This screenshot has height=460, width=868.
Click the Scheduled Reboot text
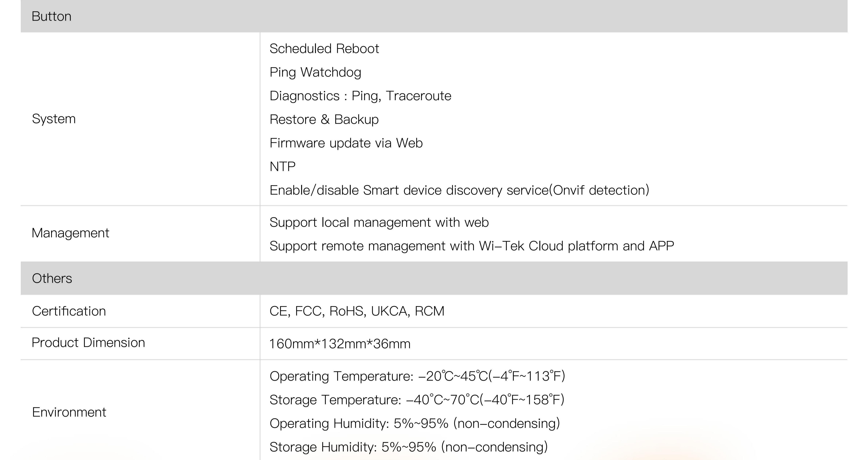point(324,49)
